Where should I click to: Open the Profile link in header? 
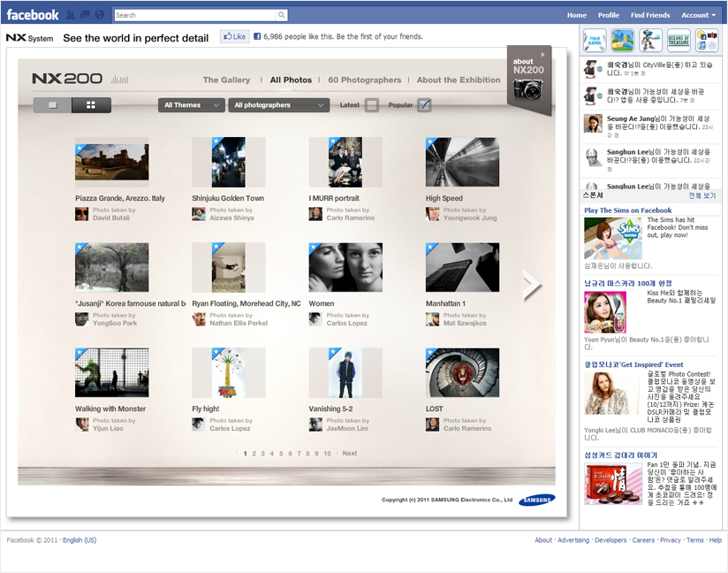tap(609, 15)
